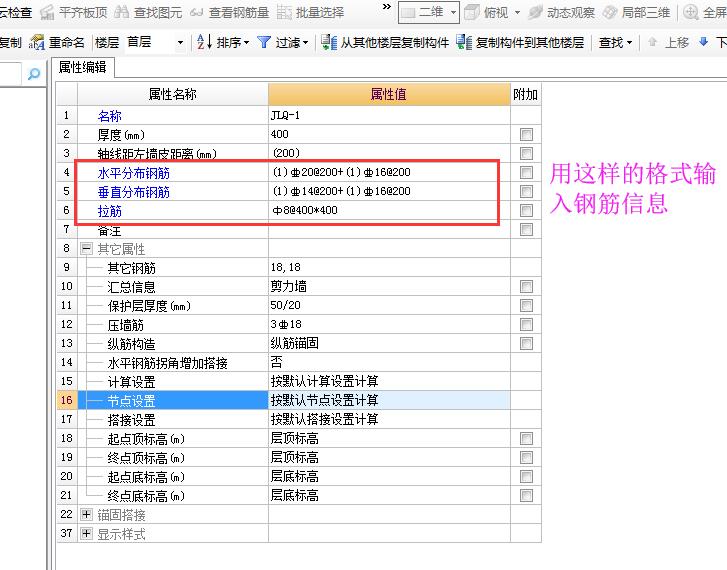Click the 查找图元 binoculars icon
Screen dimensions: 727x570
[121, 13]
